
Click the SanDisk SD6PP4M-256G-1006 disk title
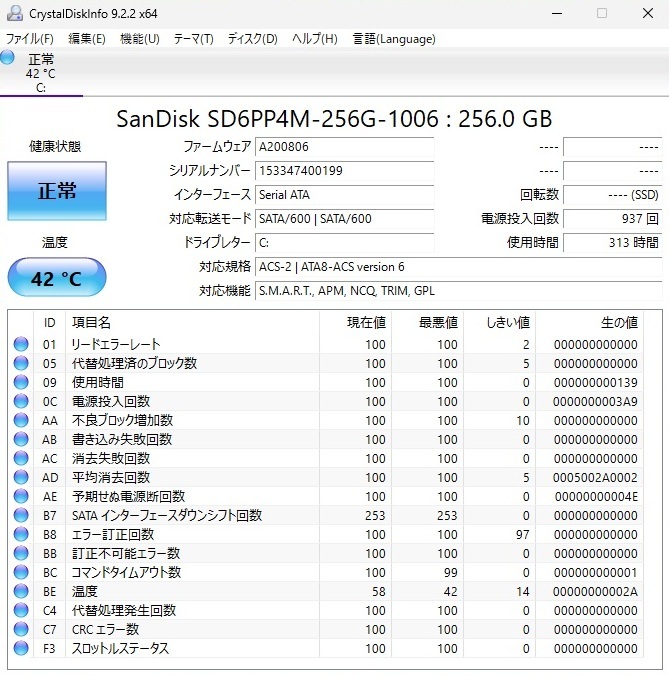pyautogui.click(x=334, y=119)
